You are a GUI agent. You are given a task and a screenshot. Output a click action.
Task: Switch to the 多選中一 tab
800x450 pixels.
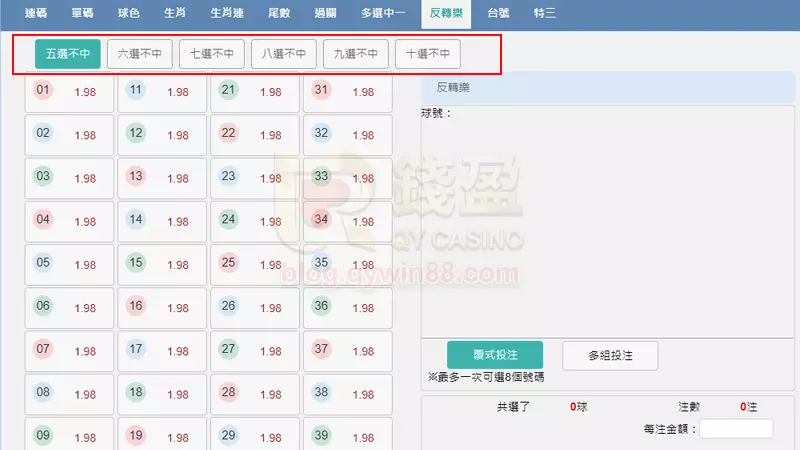(384, 14)
